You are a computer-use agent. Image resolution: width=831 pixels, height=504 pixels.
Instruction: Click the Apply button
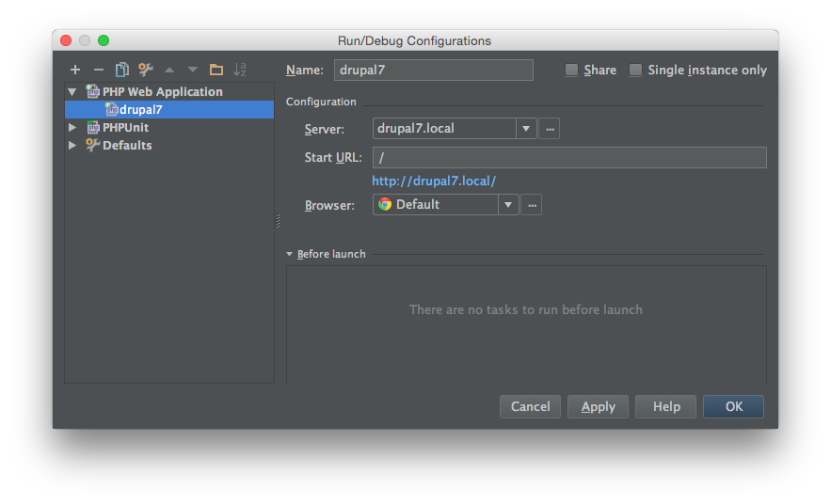598,406
